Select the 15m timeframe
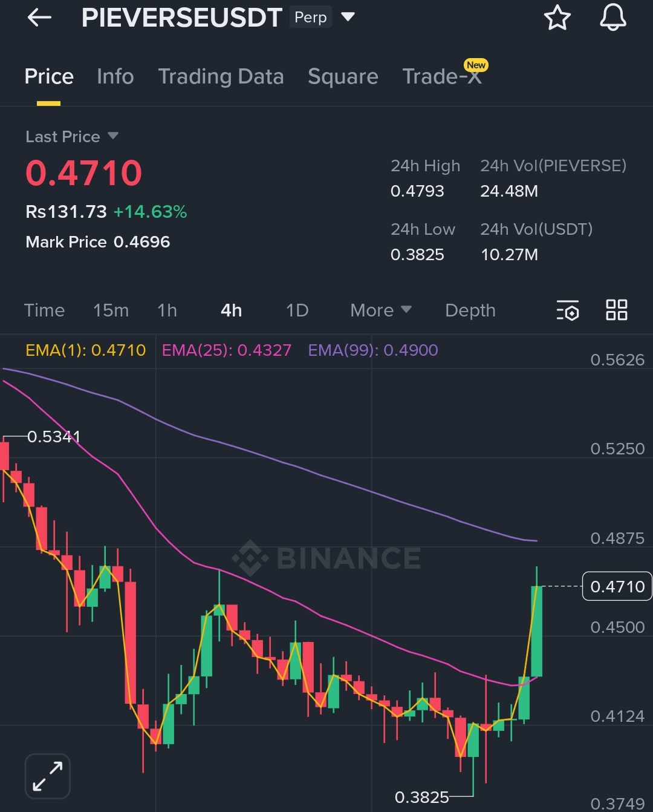Screen dimensions: 653x812 tap(111, 310)
